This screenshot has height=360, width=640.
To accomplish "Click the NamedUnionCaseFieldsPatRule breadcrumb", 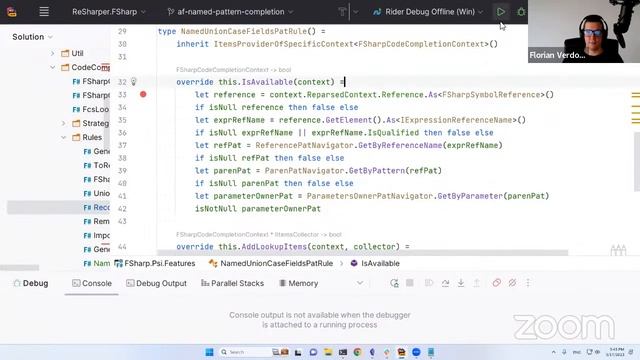I will coord(271,263).
